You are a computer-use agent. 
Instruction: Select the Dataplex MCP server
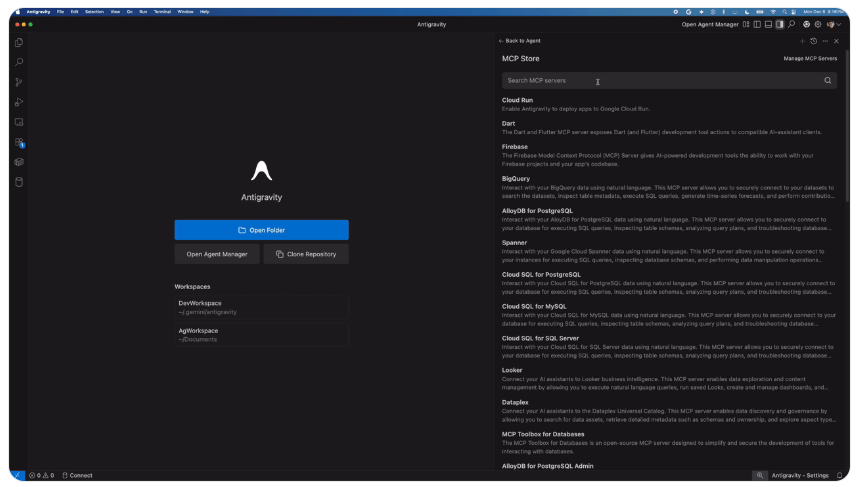669,411
